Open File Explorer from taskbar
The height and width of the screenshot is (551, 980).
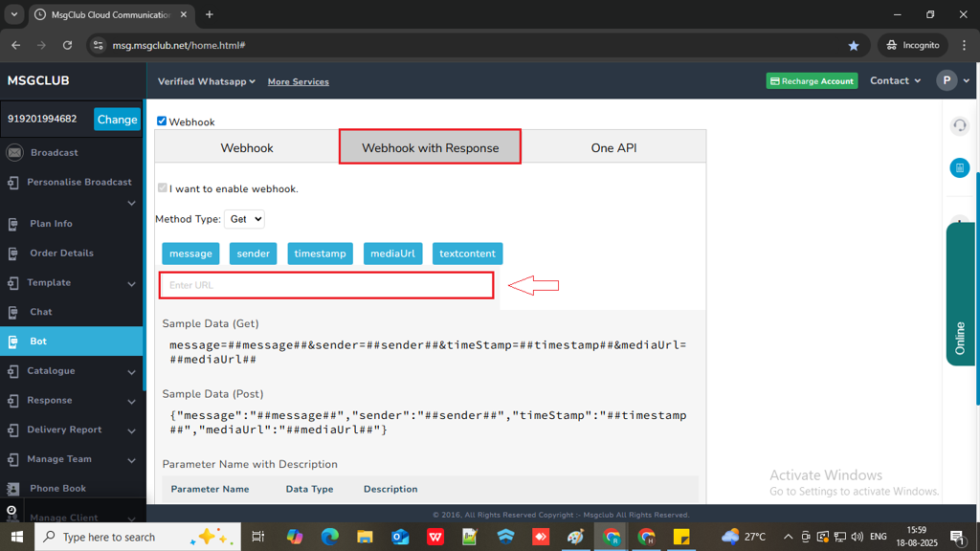(365, 537)
